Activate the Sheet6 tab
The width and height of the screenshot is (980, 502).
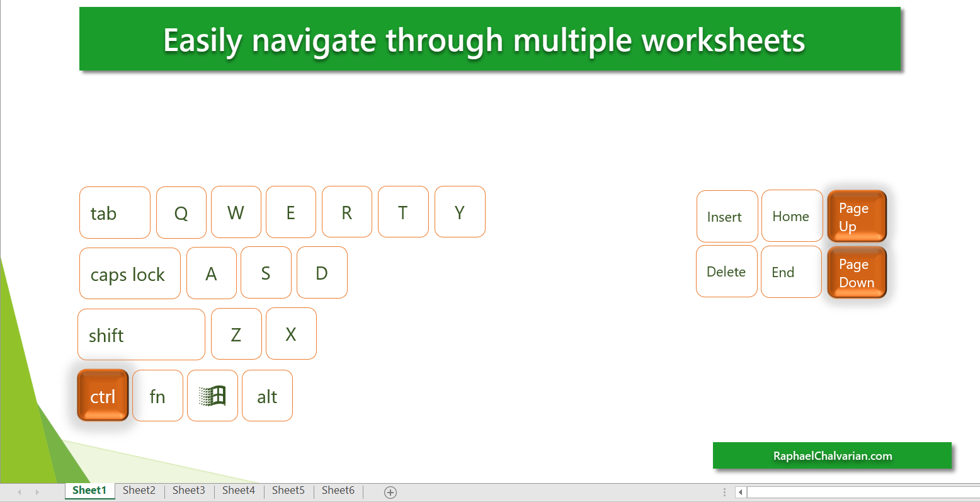[x=338, y=490]
